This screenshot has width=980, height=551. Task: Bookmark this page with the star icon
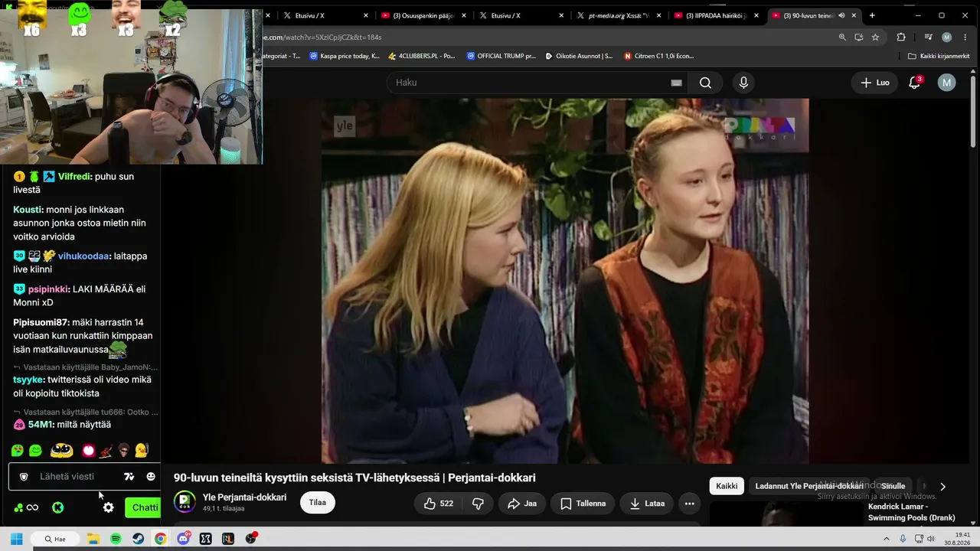point(875,37)
